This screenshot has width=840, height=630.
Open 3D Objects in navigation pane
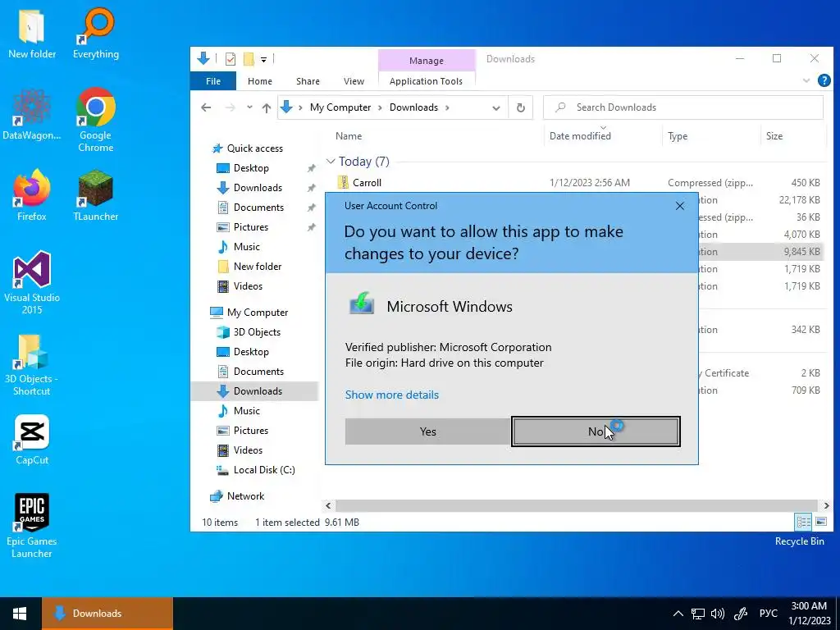[257, 332]
